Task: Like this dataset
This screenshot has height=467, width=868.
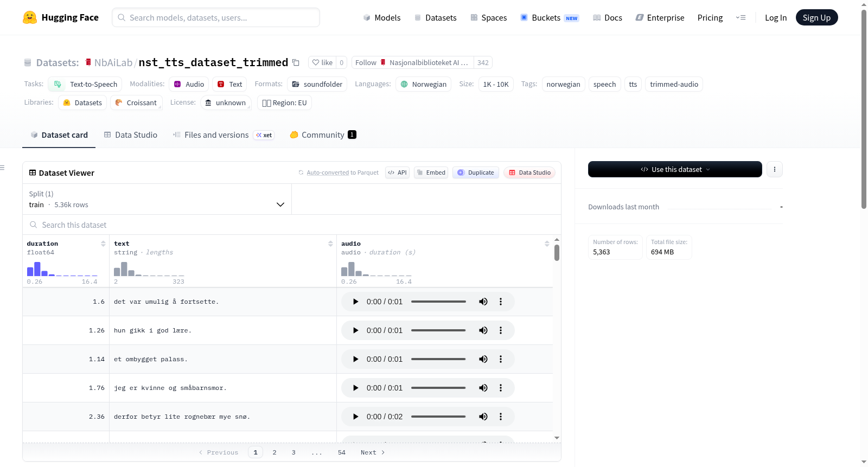Action: [x=322, y=62]
